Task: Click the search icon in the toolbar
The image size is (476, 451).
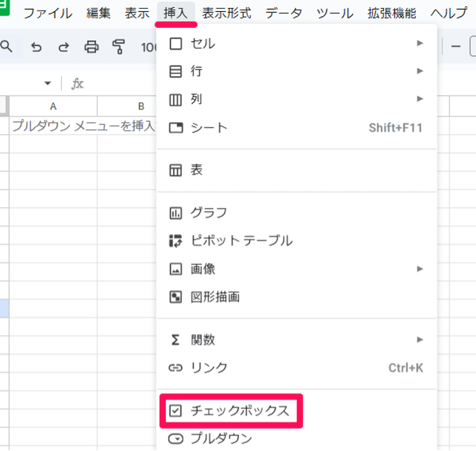Action: pyautogui.click(x=6, y=47)
